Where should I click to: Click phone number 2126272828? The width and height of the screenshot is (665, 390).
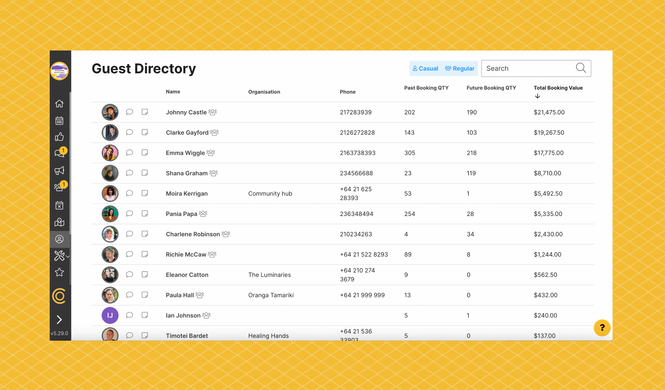pos(357,133)
